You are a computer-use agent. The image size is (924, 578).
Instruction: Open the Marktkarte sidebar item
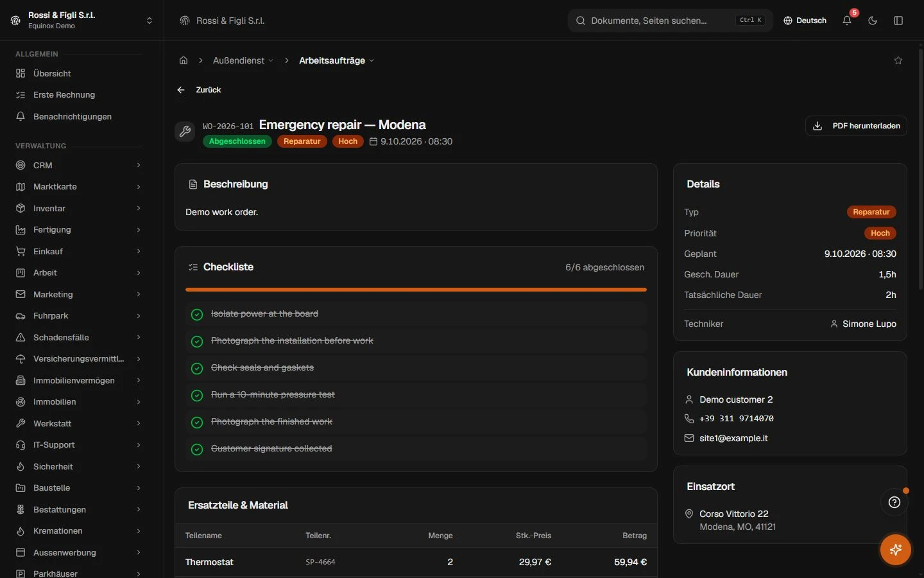click(x=78, y=186)
